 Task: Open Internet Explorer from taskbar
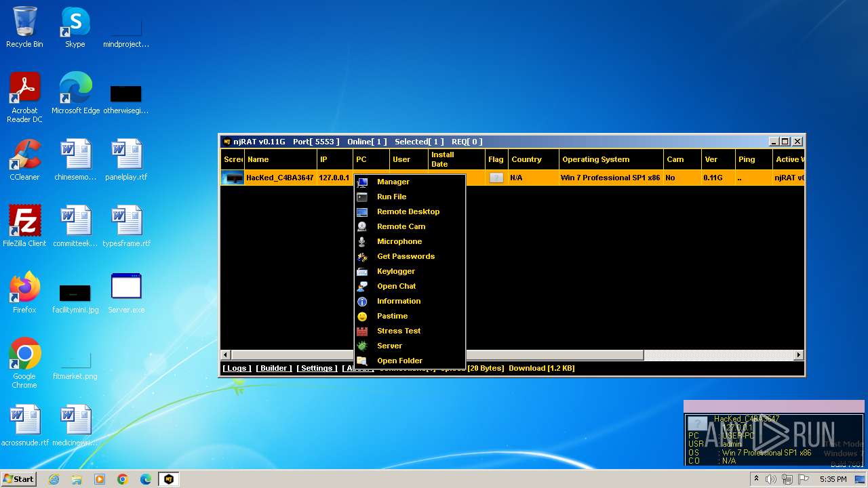54,479
